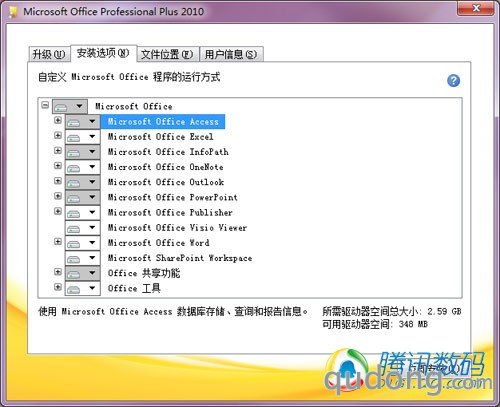500x407 pixels.
Task: Switch to the 安装选项(N) tab
Action: 103,53
